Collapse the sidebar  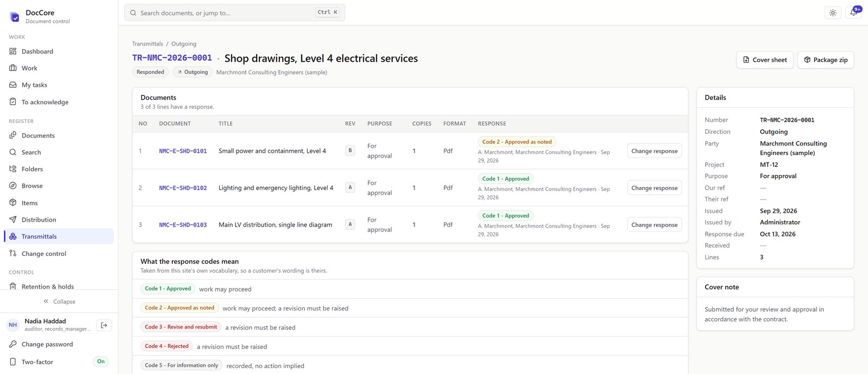tap(59, 301)
